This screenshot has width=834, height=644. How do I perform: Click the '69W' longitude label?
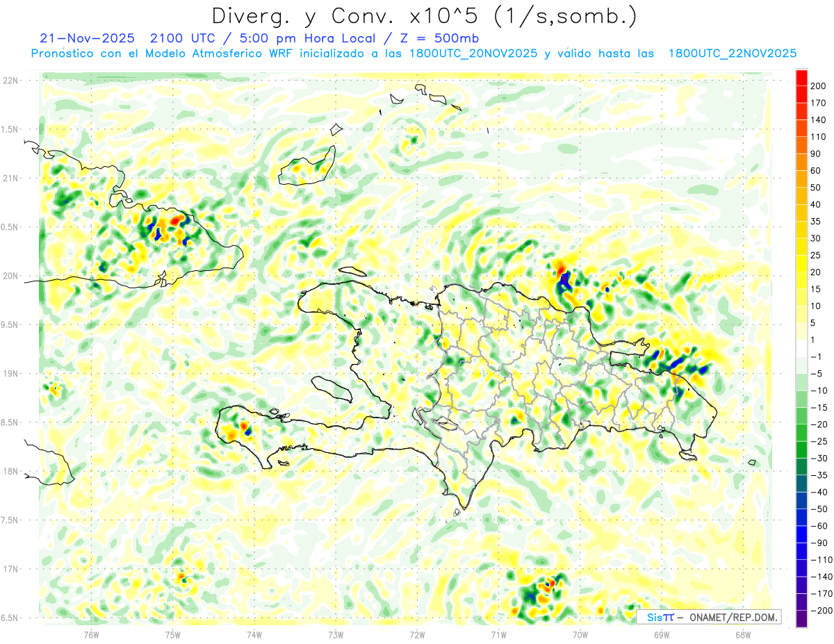pos(662,634)
